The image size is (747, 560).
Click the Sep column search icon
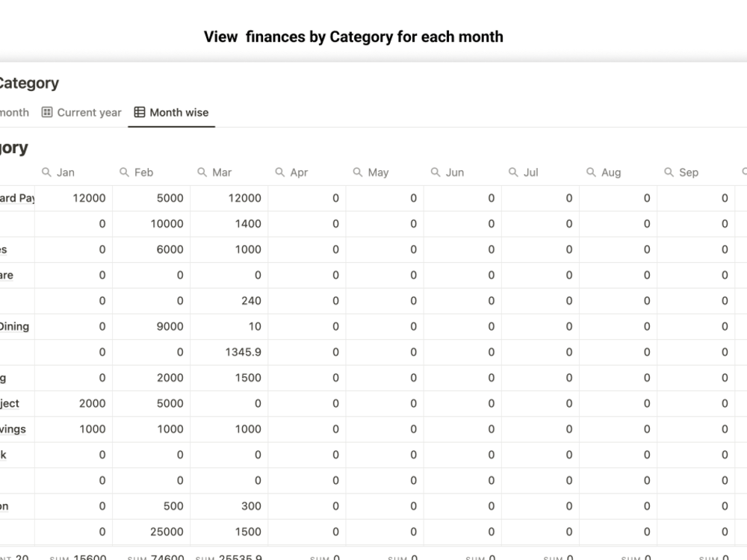point(669,172)
